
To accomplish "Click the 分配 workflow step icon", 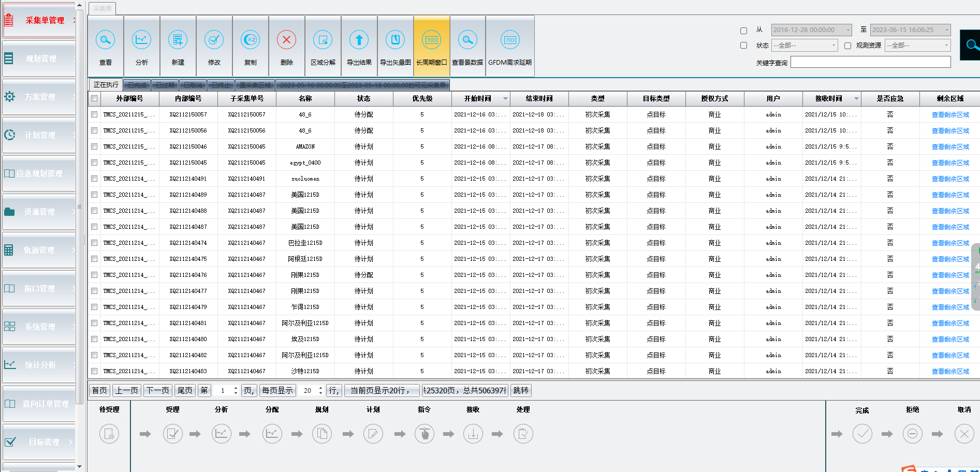I will (x=272, y=434).
